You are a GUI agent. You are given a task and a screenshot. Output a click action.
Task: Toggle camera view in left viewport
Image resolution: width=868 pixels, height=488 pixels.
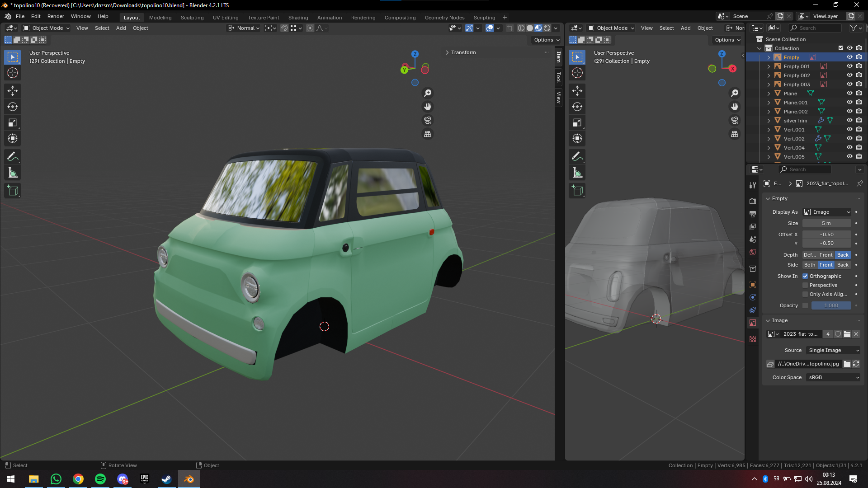(x=428, y=121)
